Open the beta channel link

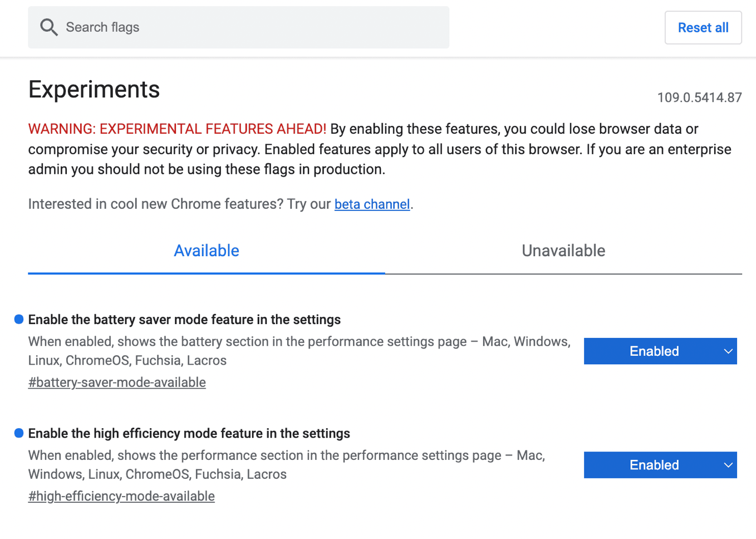click(x=372, y=204)
